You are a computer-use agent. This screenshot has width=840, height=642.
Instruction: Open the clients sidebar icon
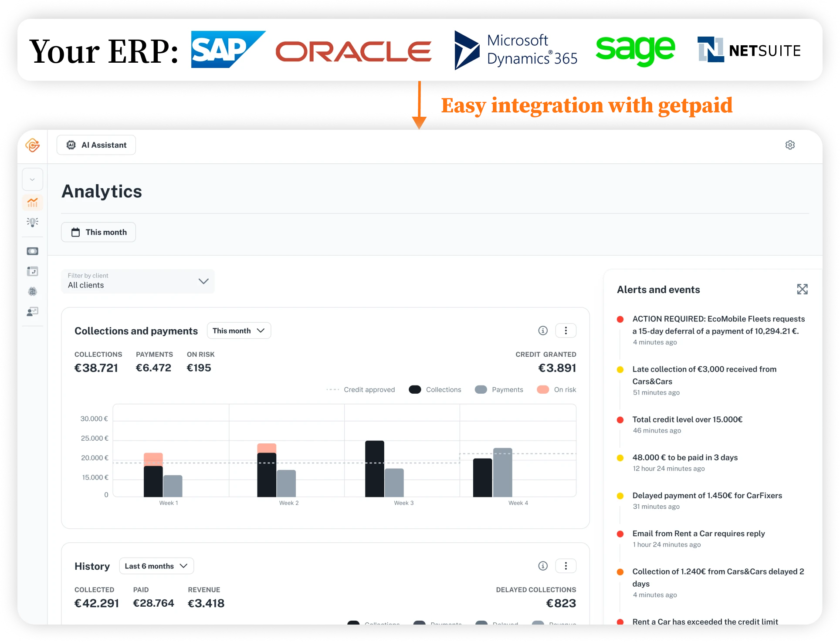point(32,311)
